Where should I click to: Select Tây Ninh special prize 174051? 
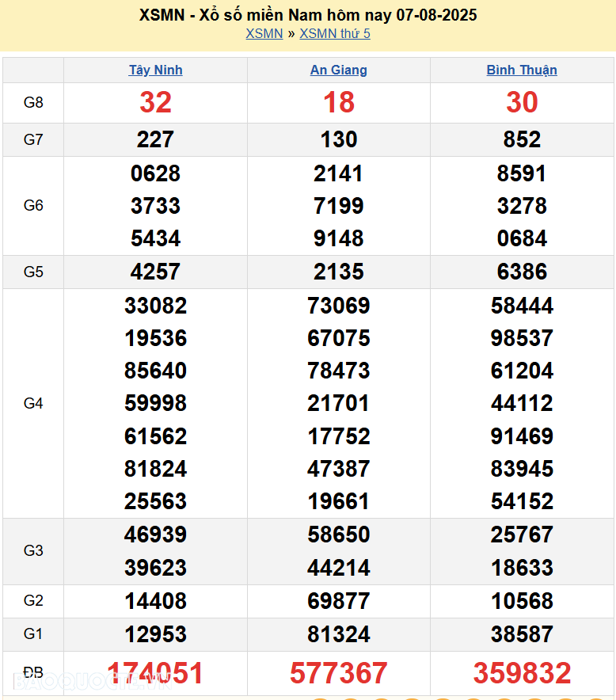click(155, 673)
